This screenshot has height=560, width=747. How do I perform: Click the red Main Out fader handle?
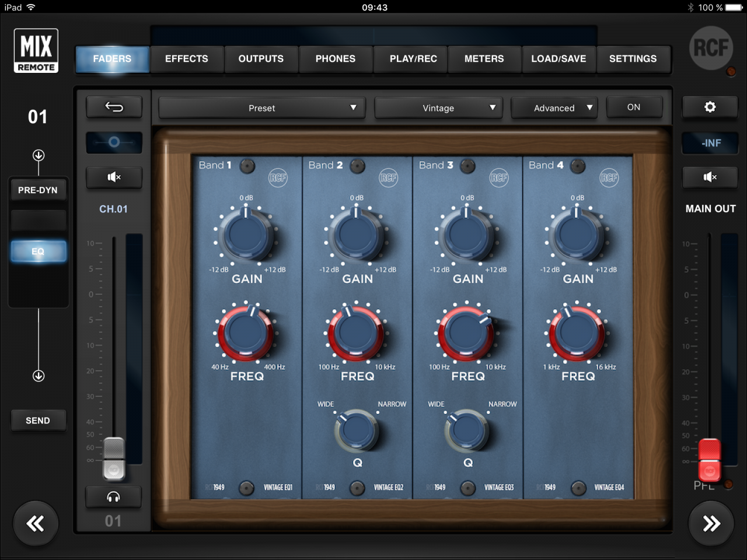(x=710, y=460)
